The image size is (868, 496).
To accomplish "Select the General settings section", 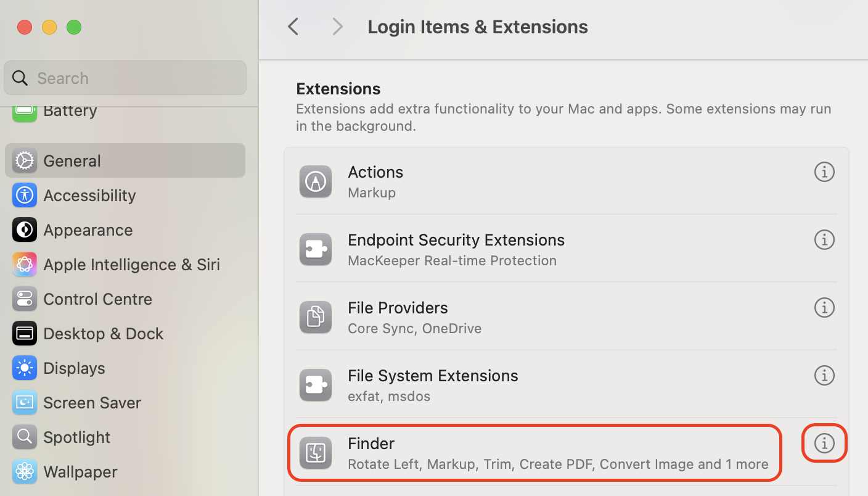I will [72, 160].
